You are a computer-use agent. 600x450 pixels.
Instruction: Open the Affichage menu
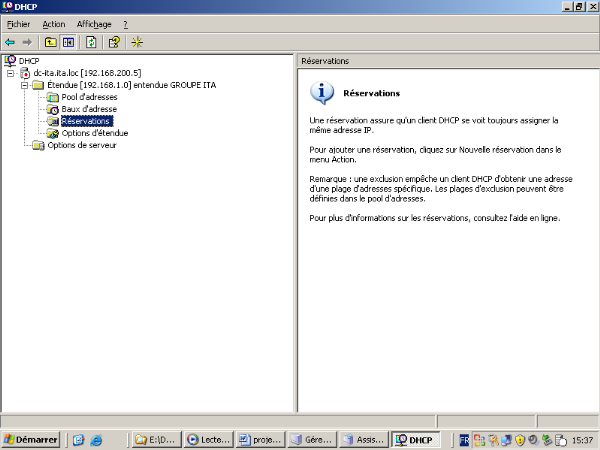[94, 23]
